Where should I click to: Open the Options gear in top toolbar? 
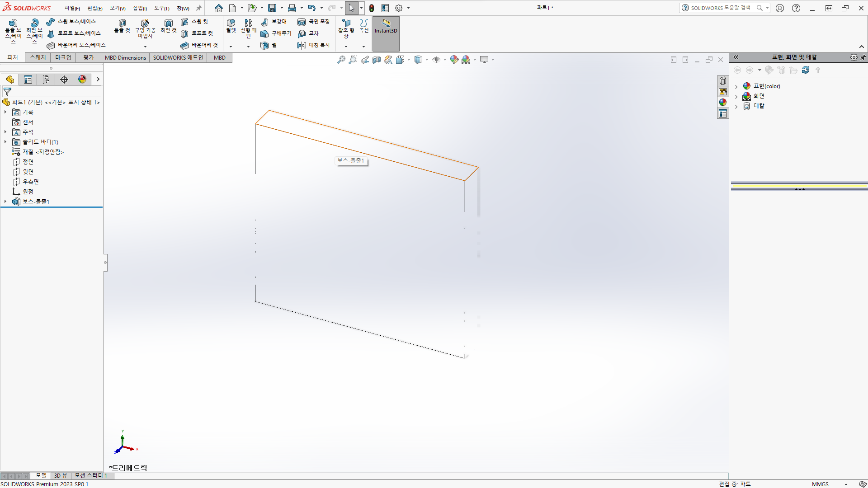pos(399,8)
